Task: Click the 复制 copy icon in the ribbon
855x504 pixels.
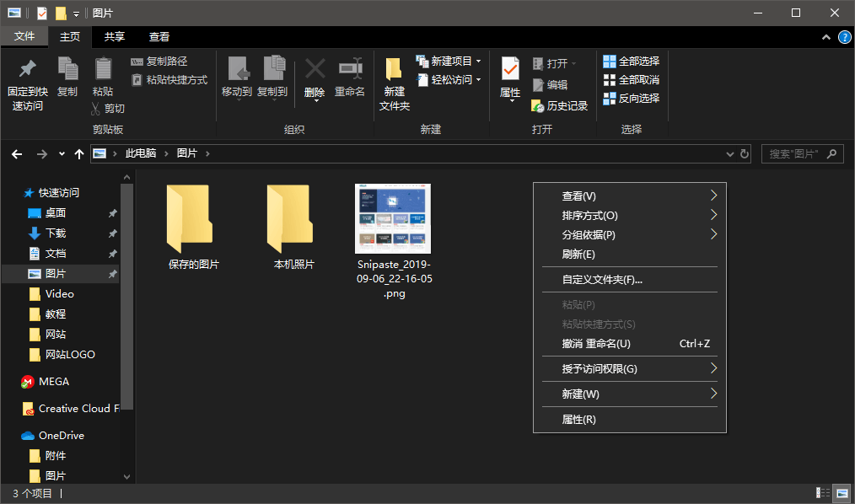Action: tap(67, 70)
